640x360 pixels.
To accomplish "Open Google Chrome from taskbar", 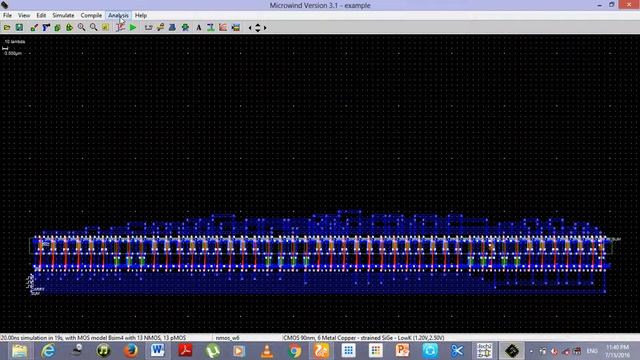I will [x=294, y=351].
